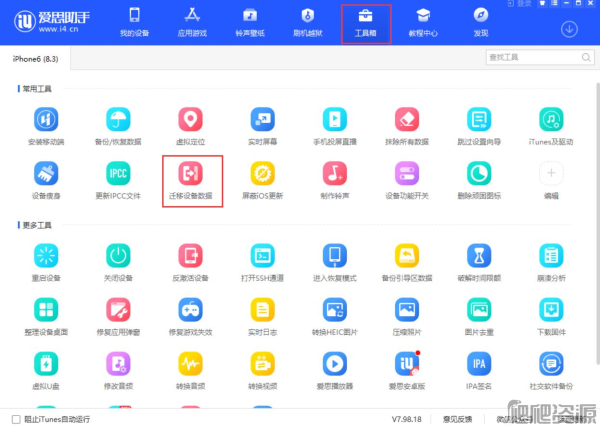Viewport: 600px width, 429px height.
Task: Switch to 铃声壁纸 tab
Action: pos(250,22)
